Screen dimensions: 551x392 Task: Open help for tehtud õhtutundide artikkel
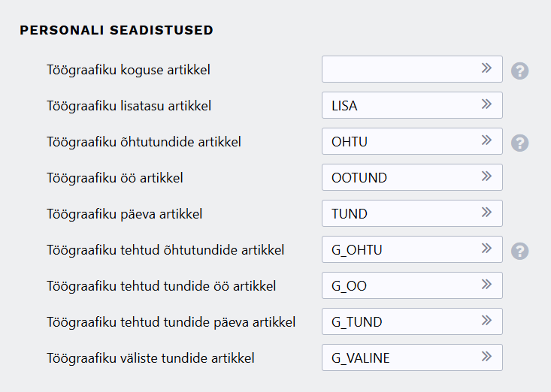[519, 251]
